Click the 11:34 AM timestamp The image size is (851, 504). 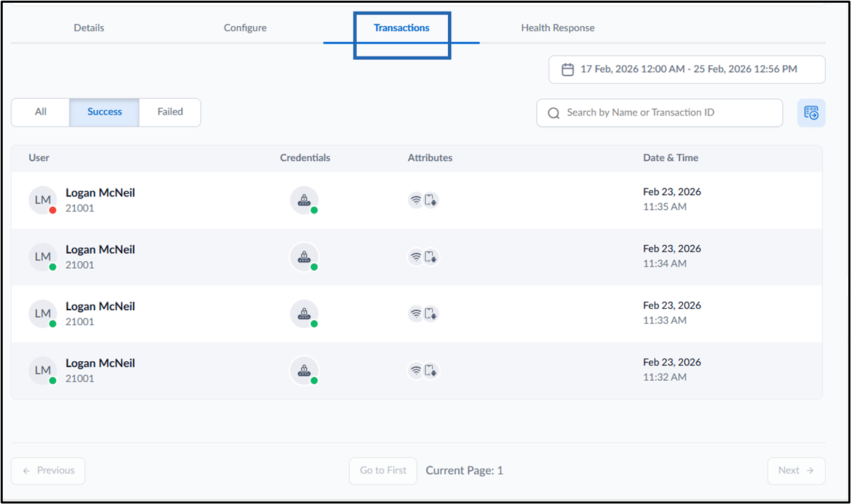[664, 264]
